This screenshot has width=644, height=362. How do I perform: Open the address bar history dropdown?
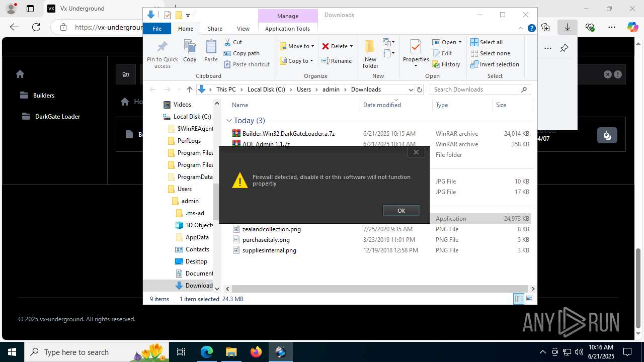tap(411, 89)
